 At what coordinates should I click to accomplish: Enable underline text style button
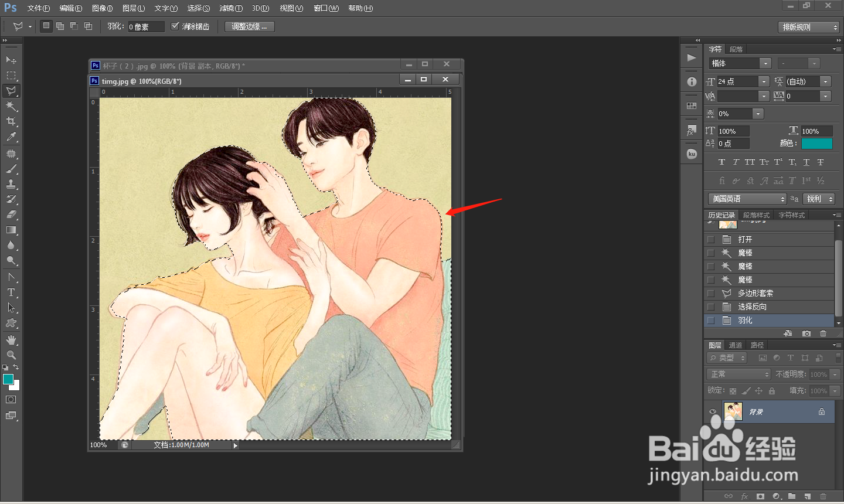coord(806,162)
